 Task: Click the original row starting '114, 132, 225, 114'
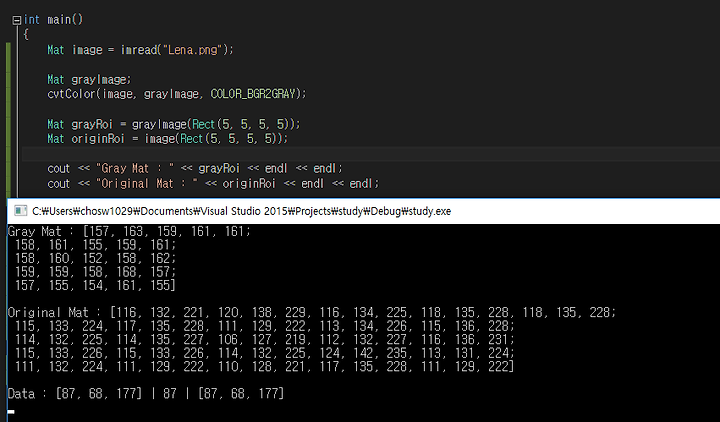point(265,340)
